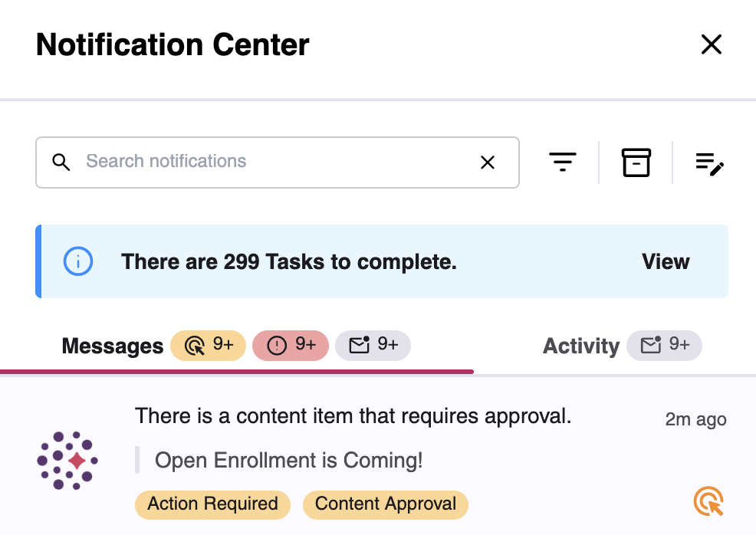This screenshot has height=535, width=756.
Task: Click 'Open Enrollment is Coming!' text
Action: [289, 461]
